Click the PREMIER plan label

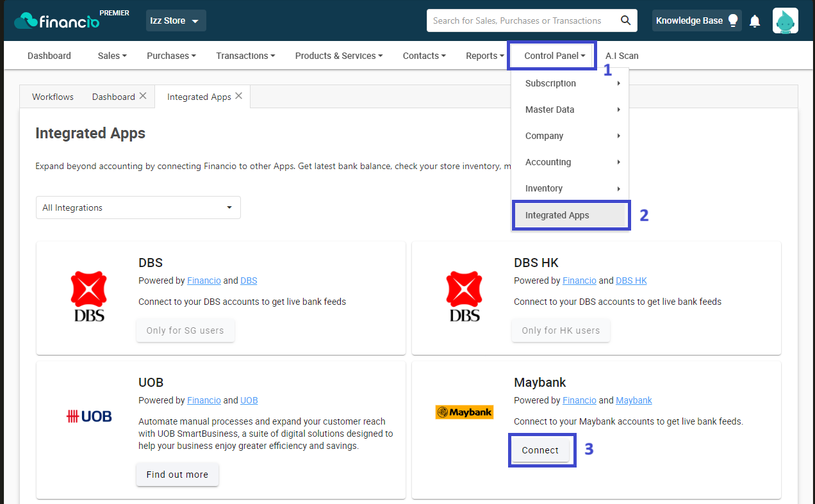(114, 13)
